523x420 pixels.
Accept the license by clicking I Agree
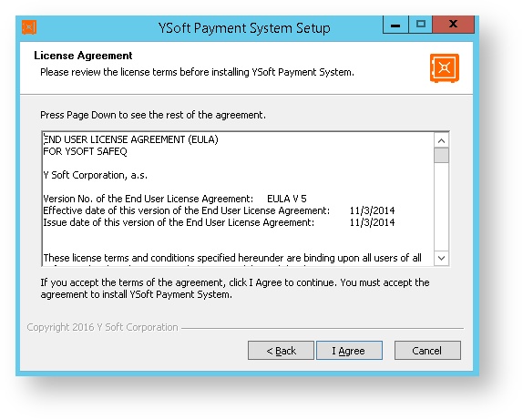pos(349,350)
